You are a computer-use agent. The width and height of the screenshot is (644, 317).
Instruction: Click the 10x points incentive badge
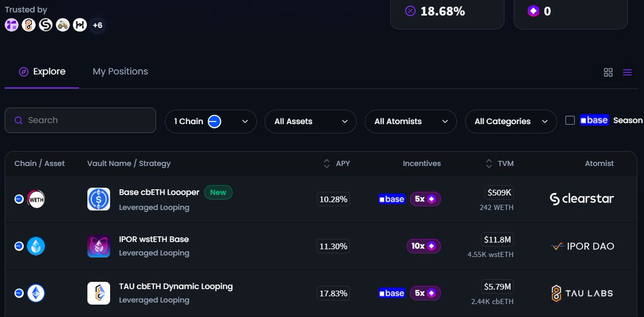pos(423,246)
